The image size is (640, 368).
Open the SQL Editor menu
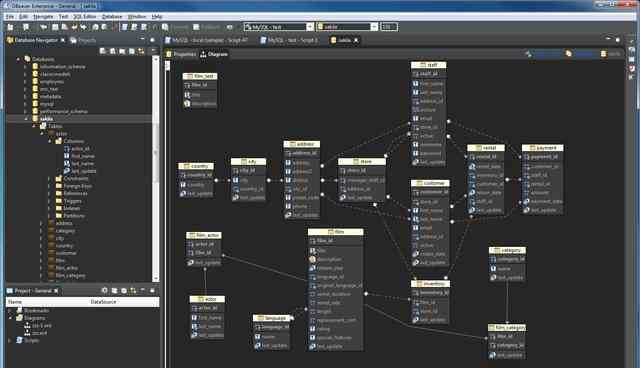tap(84, 17)
